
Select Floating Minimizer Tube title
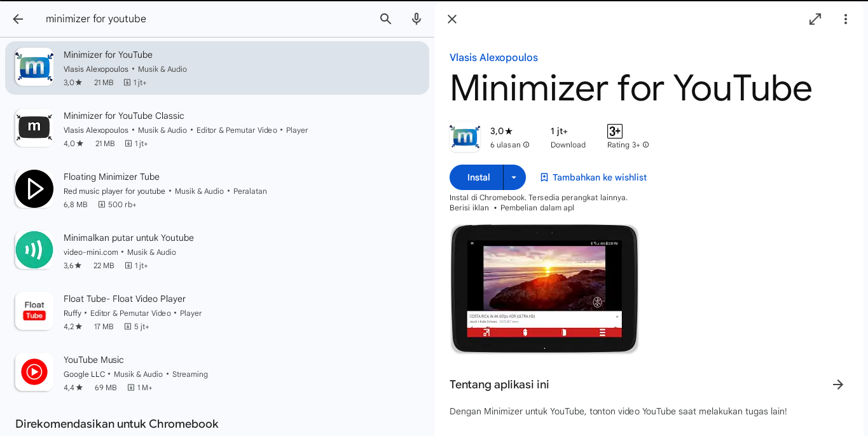(x=111, y=177)
